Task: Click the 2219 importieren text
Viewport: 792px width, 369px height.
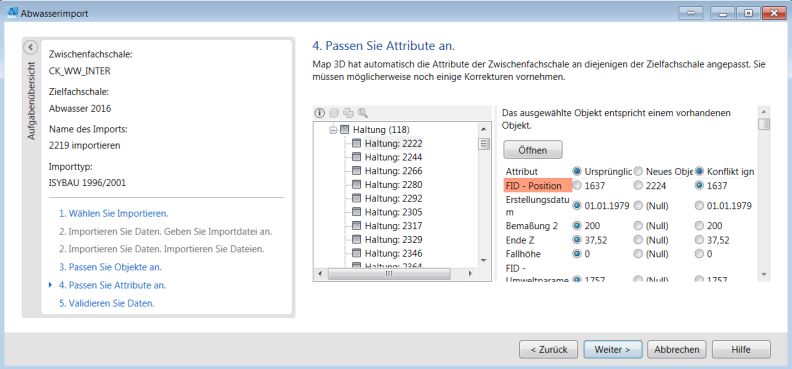Action: tap(84, 145)
